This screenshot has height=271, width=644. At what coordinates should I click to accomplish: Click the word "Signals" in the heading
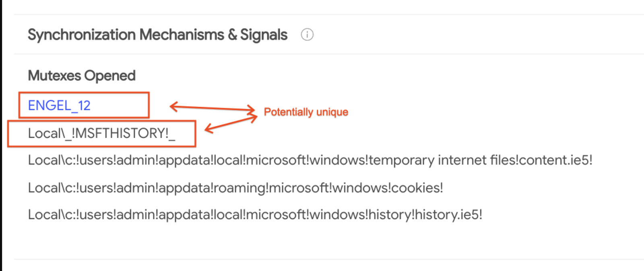pyautogui.click(x=264, y=35)
